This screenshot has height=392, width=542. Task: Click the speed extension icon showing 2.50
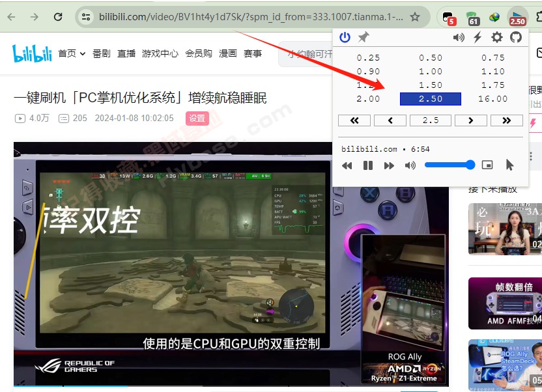pos(517,18)
